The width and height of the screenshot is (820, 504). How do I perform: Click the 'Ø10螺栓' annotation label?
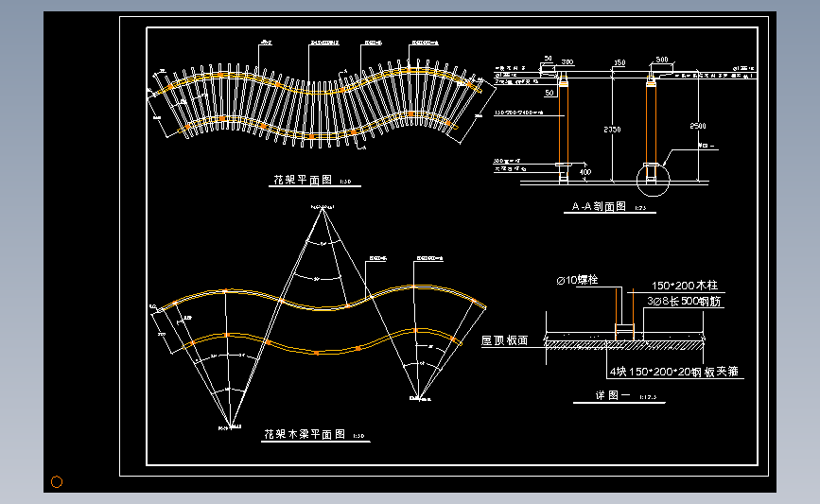577,280
